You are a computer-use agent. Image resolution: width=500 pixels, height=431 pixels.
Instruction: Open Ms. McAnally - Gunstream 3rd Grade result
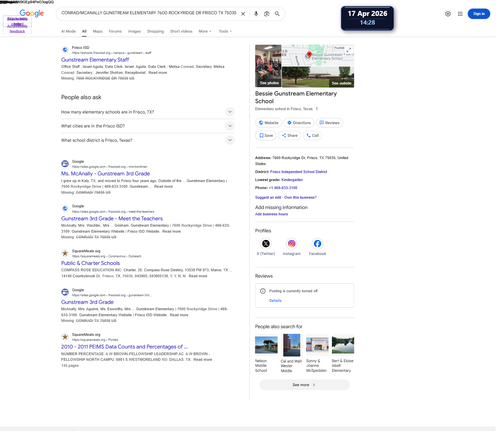(105, 174)
